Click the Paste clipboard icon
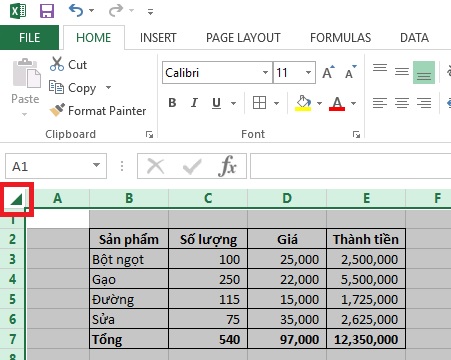 pos(26,73)
